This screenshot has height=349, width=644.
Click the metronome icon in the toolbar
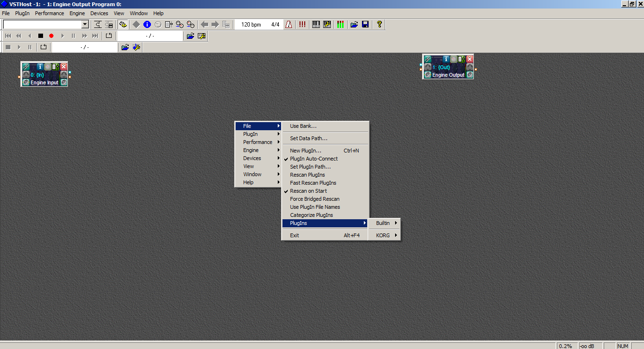click(289, 25)
